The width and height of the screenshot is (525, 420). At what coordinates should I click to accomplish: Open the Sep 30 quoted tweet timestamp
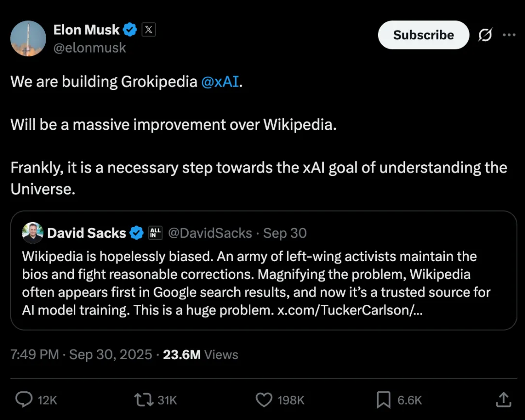pyautogui.click(x=285, y=233)
